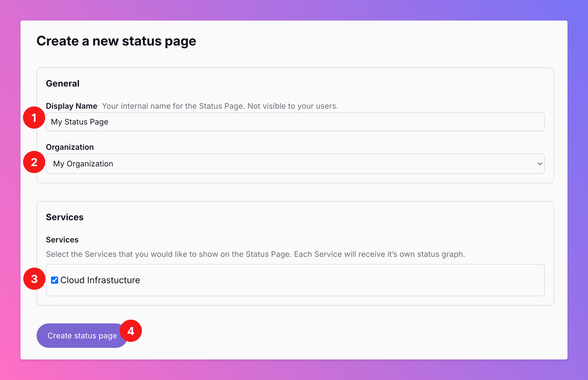588x380 pixels.
Task: Uncheck the Cloud Infrastucture checkbox
Action: [55, 280]
